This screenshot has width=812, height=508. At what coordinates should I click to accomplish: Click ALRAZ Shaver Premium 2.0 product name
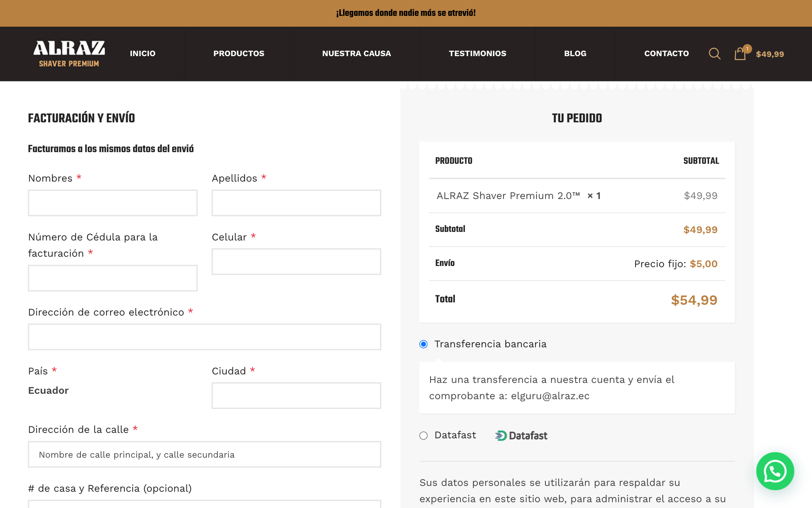tap(508, 196)
